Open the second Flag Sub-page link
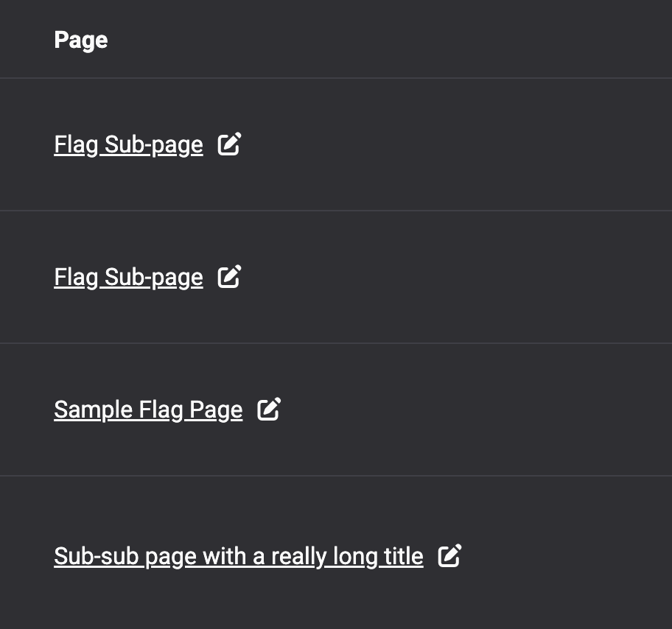672x629 pixels. [128, 278]
